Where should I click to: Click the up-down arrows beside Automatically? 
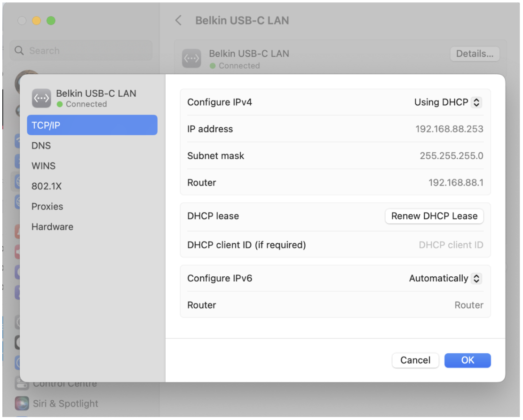click(476, 278)
